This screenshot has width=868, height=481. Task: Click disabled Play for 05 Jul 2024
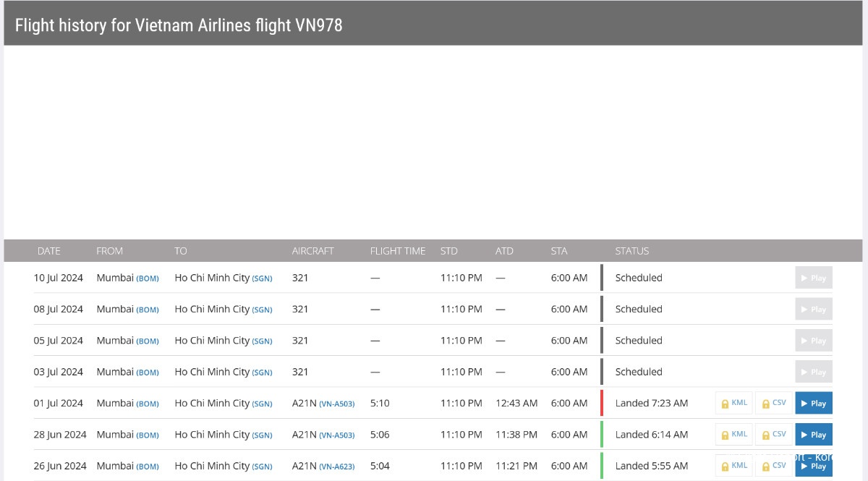[x=814, y=341]
